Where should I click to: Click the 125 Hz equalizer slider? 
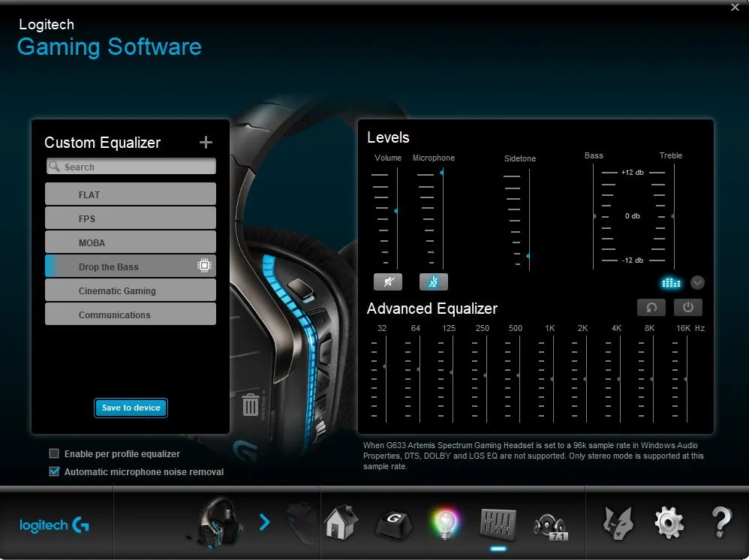[x=451, y=372]
